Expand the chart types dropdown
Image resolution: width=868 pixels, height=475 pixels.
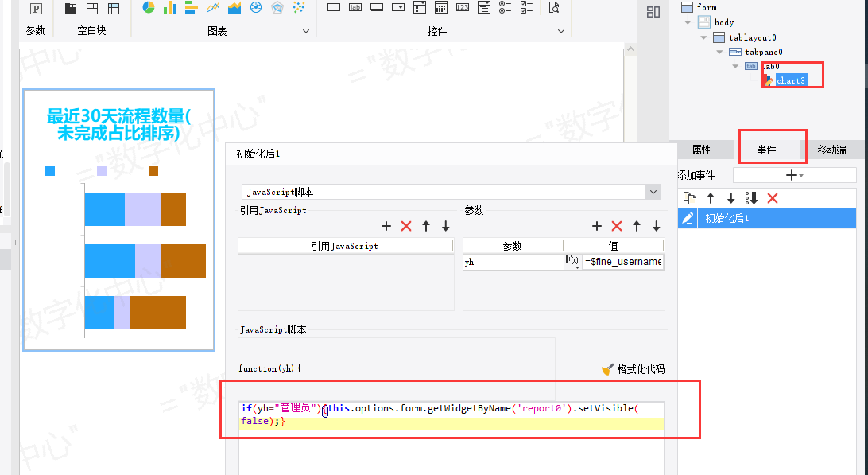point(306,31)
